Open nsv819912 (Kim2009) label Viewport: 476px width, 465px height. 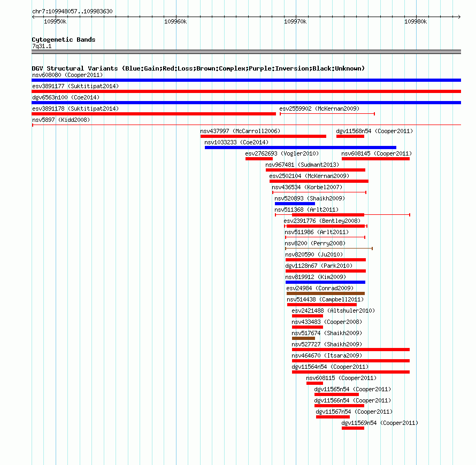[316, 277]
